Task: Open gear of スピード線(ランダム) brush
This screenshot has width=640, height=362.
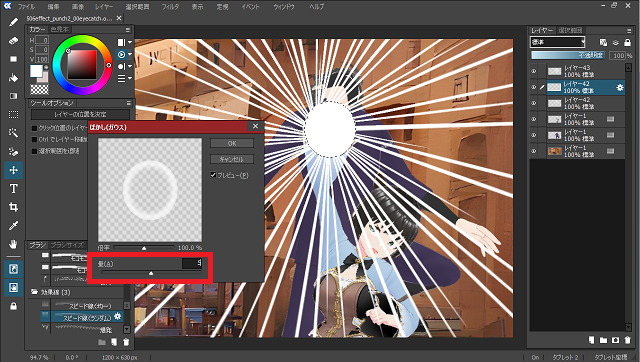Action: pyautogui.click(x=118, y=316)
